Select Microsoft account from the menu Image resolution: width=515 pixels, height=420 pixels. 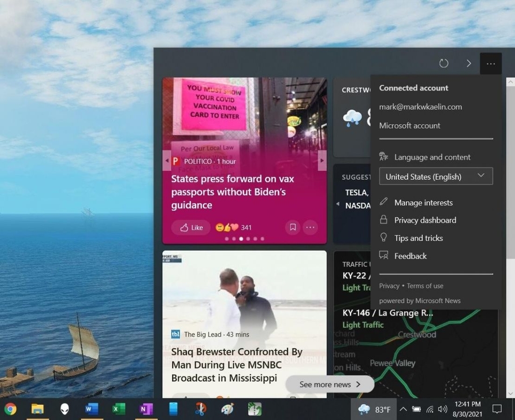[x=409, y=126]
